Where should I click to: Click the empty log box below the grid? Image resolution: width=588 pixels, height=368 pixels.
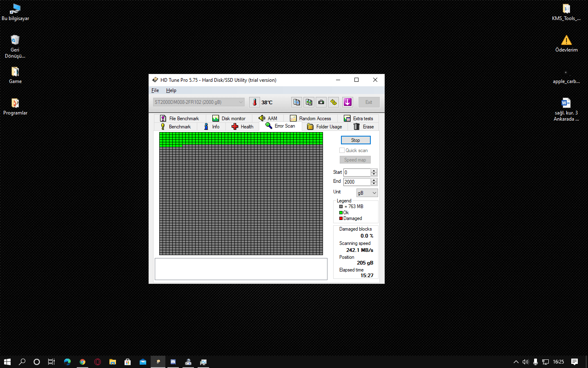241,269
